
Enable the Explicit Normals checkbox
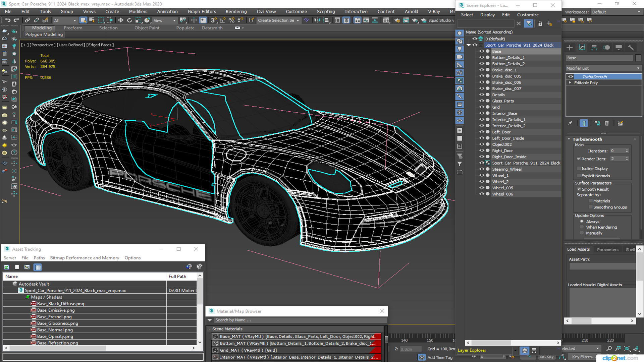pos(579,176)
